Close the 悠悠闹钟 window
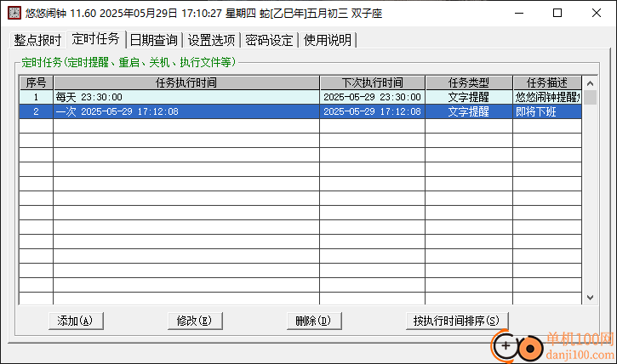The image size is (617, 364). (596, 13)
